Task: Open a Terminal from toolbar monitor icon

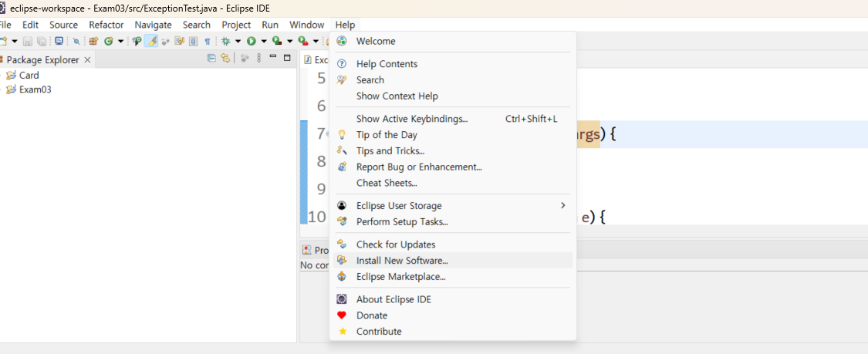Action: [x=59, y=41]
